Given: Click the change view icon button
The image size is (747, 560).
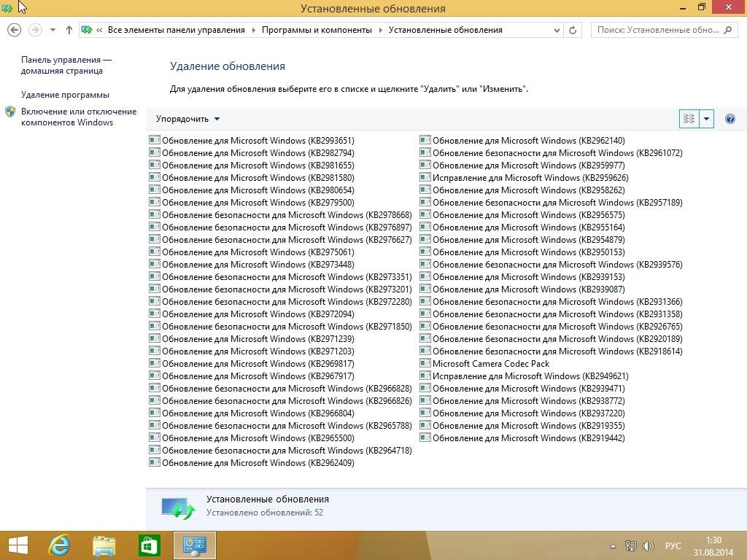Looking at the screenshot, I should pos(689,119).
